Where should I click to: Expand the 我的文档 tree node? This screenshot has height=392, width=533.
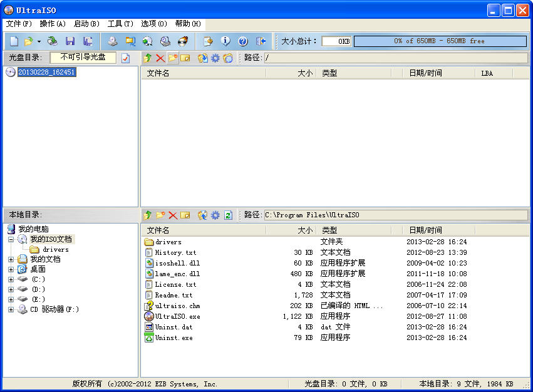[x=11, y=259]
